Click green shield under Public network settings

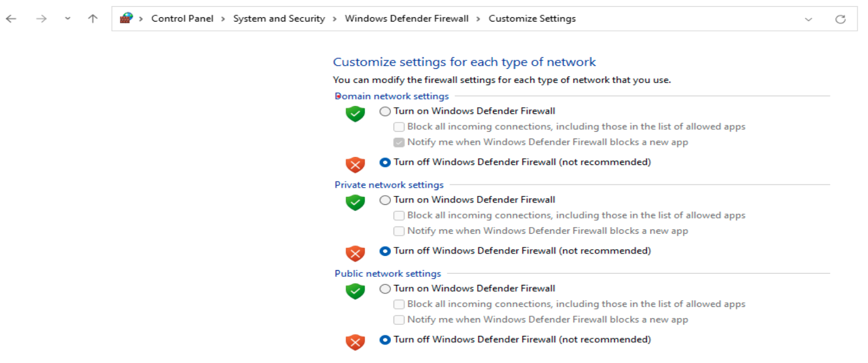point(355,290)
